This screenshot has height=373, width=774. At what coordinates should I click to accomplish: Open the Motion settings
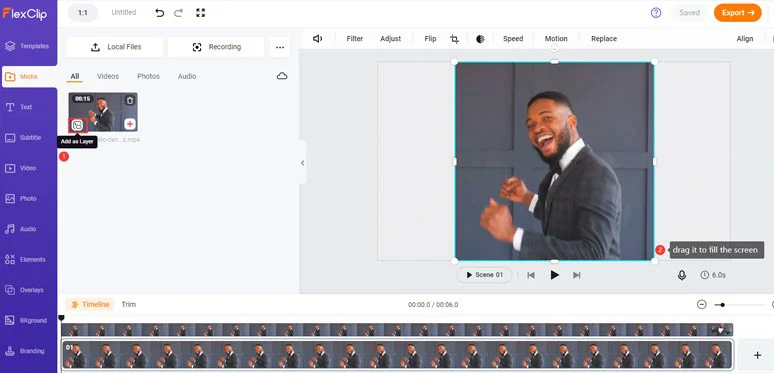click(556, 38)
